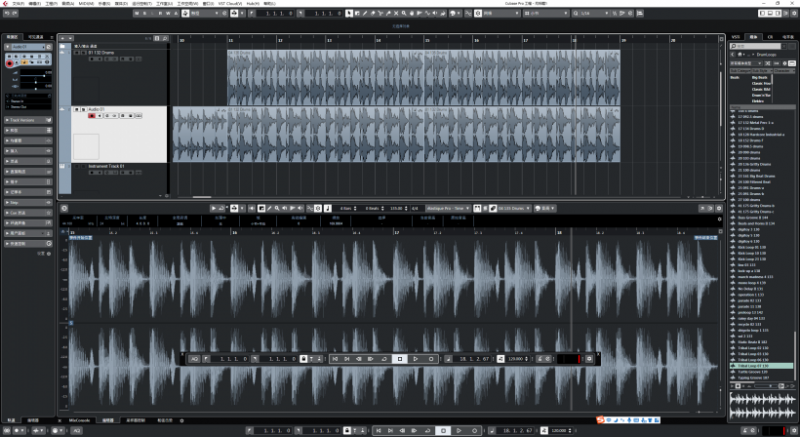Screen dimensions: 800x437
Task: Open the edited clip selector dropdown '04 135 Drums'
Action: coord(512,208)
